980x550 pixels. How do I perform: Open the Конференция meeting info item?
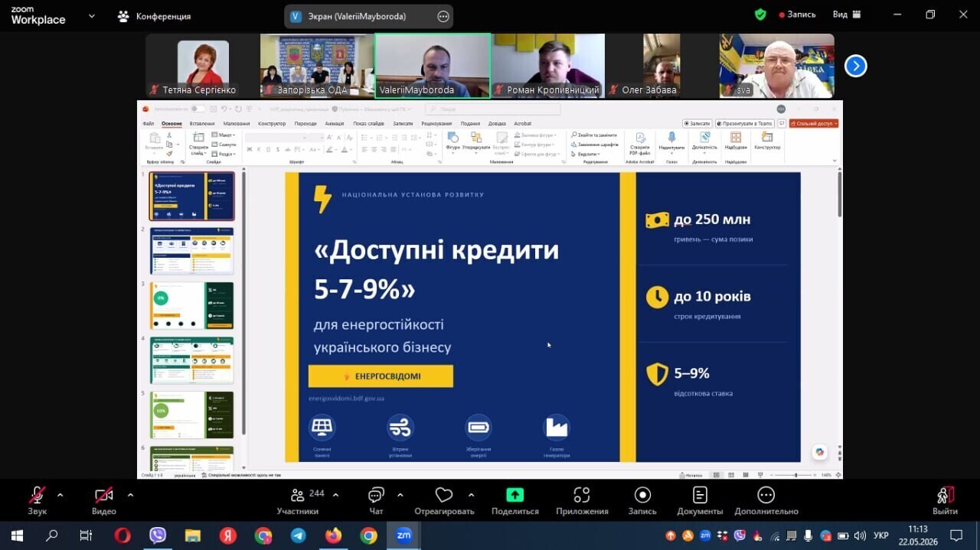coord(154,16)
